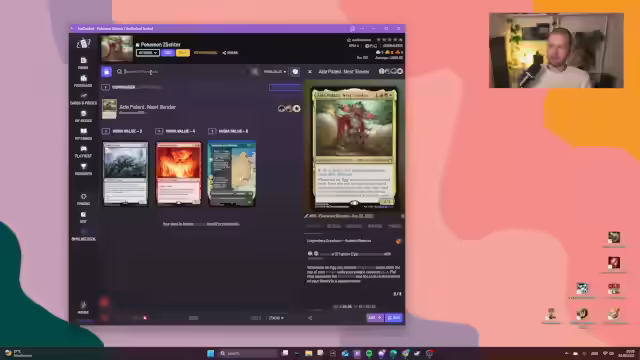Collapse the Commander section header
Viewport: 640px width, 360px height.
(x=105, y=87)
